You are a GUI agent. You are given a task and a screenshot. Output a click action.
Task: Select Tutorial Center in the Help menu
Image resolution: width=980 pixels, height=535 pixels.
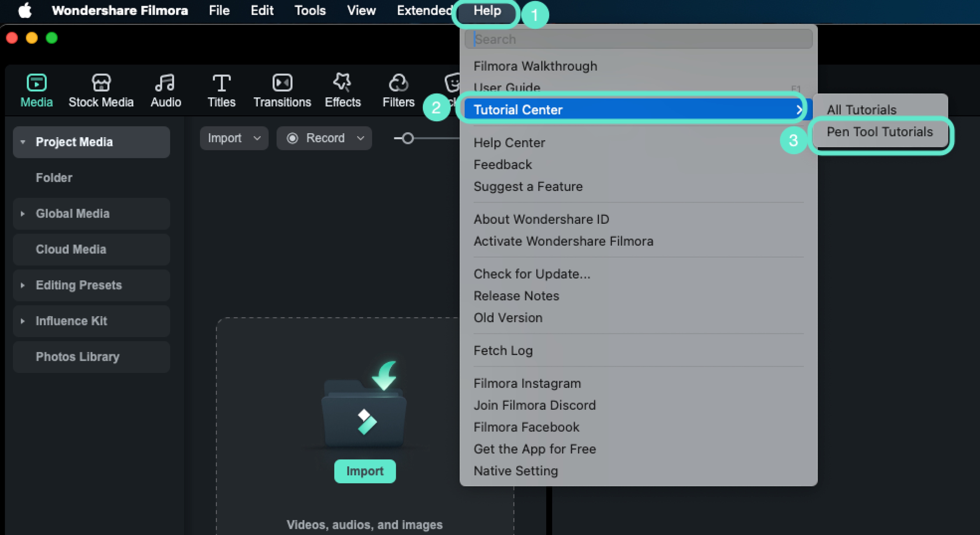518,110
